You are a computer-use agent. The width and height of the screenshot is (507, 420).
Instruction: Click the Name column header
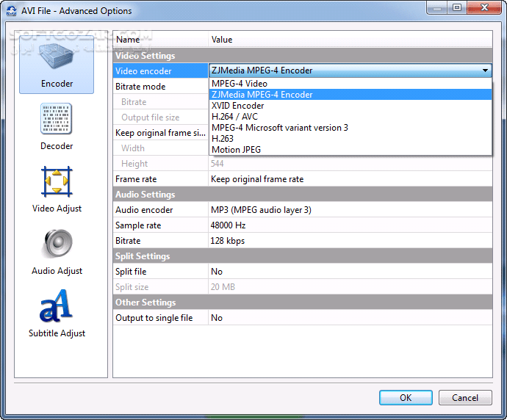[x=160, y=40]
